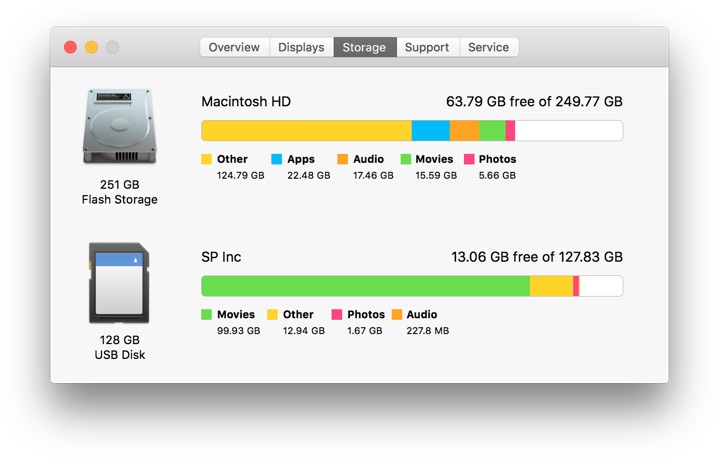Click the blue Apps legend swatch
Image resolution: width=719 pixels, height=461 pixels.
[277, 159]
